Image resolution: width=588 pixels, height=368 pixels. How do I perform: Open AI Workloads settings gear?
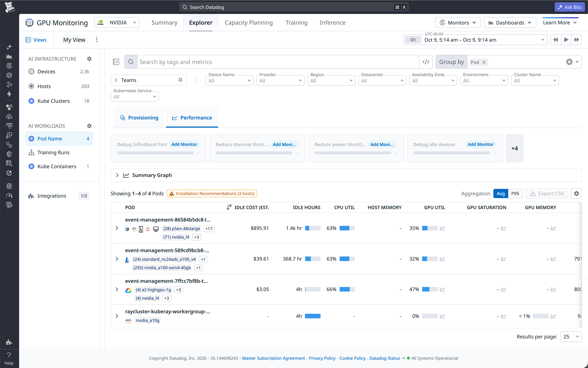(89, 126)
